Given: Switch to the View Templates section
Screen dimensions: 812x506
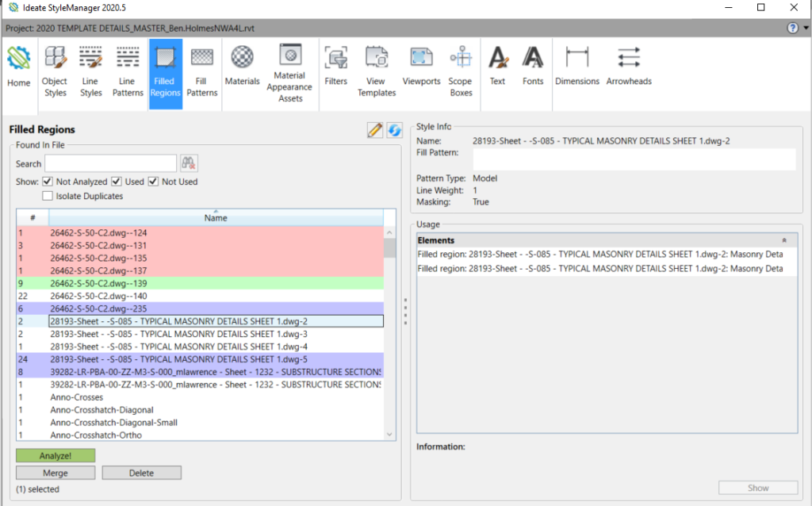Looking at the screenshot, I should point(376,67).
